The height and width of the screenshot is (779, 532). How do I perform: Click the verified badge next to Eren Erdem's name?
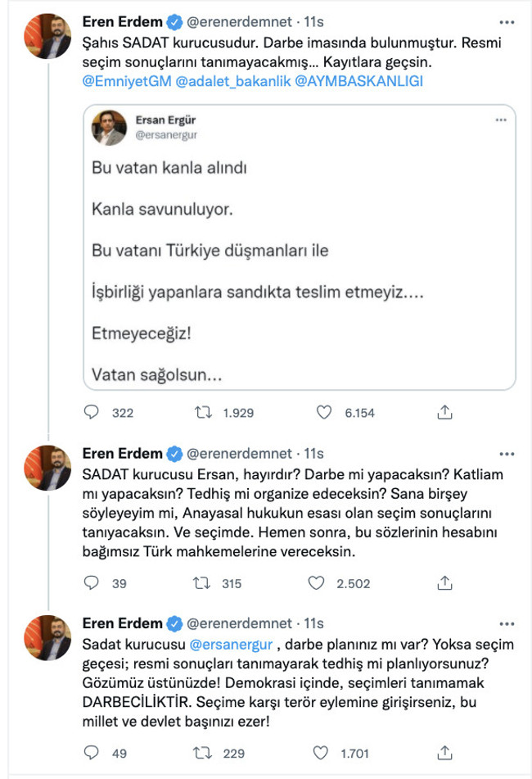point(174,18)
